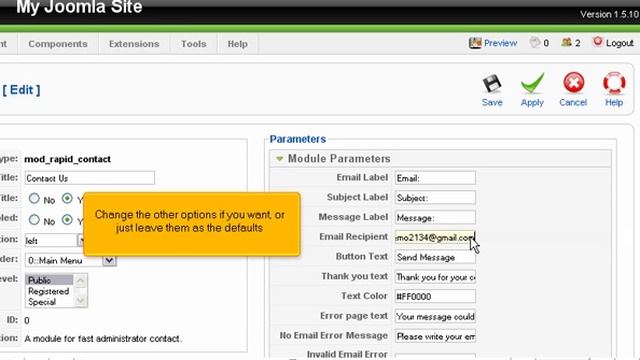
Task: Select Yes for Enabled
Action: click(67, 220)
